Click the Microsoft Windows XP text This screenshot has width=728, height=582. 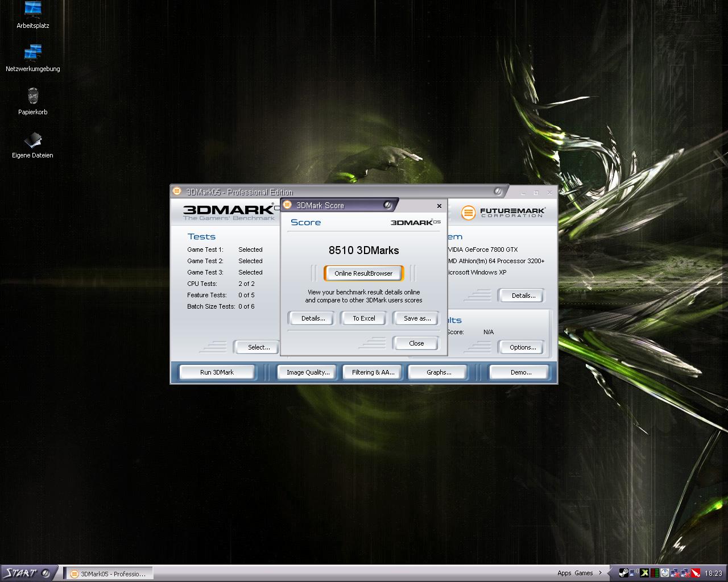click(477, 272)
